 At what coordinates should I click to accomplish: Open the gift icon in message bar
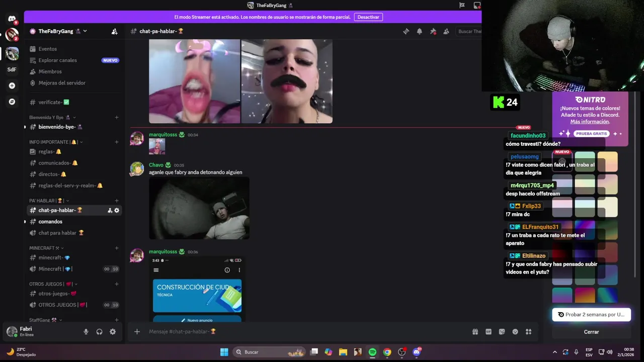pos(475,332)
